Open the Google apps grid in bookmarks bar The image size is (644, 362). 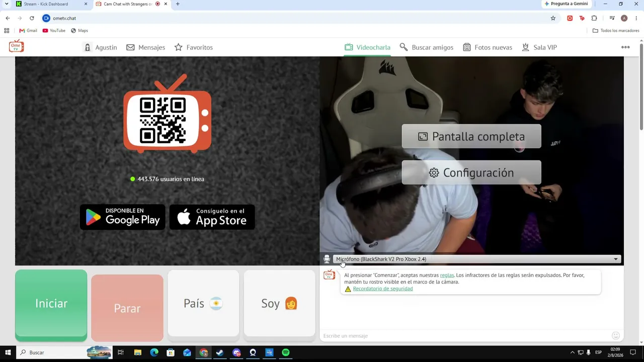coord(7,31)
